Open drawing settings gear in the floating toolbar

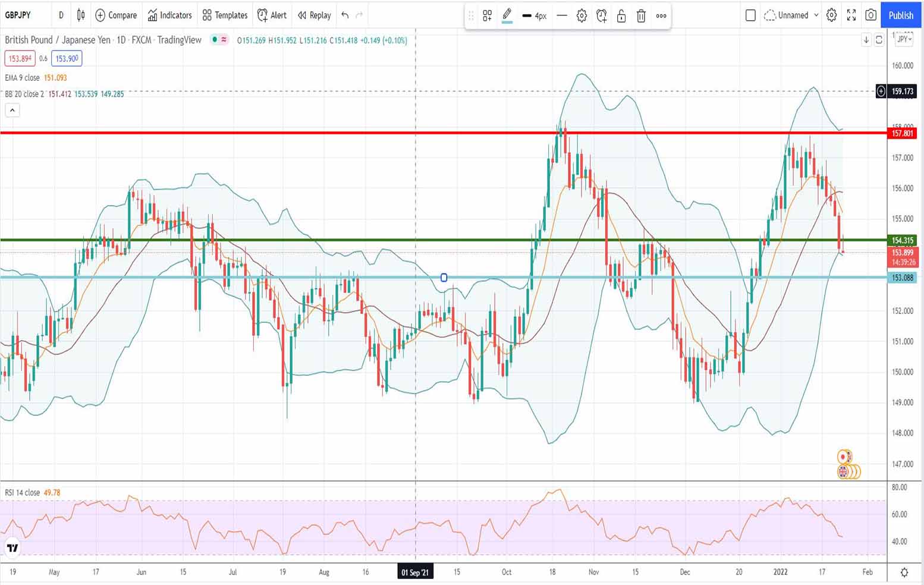point(582,16)
